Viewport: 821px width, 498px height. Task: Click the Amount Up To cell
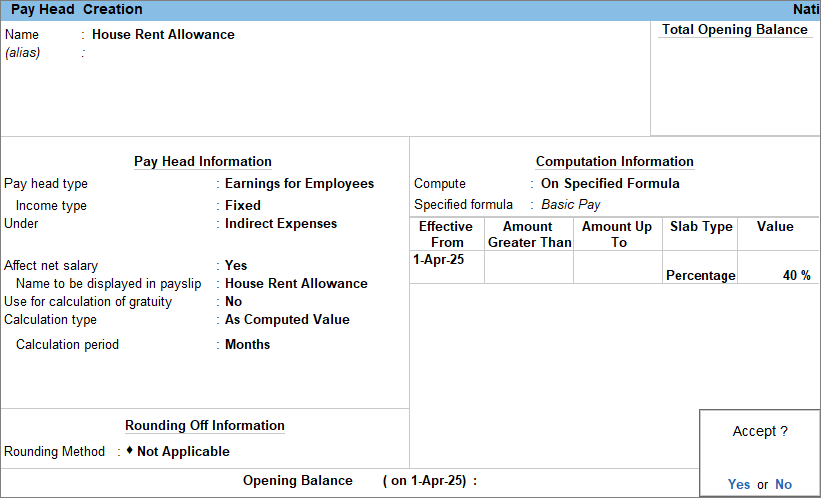click(618, 267)
